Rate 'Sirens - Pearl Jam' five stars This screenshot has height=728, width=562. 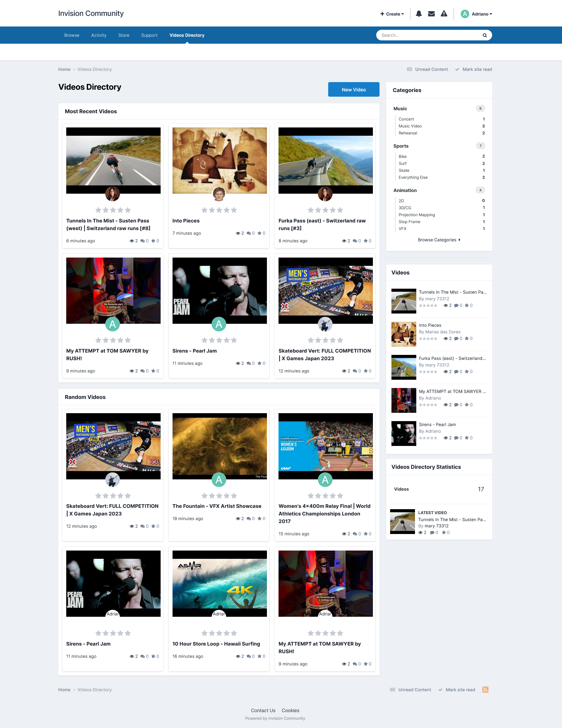[234, 340]
